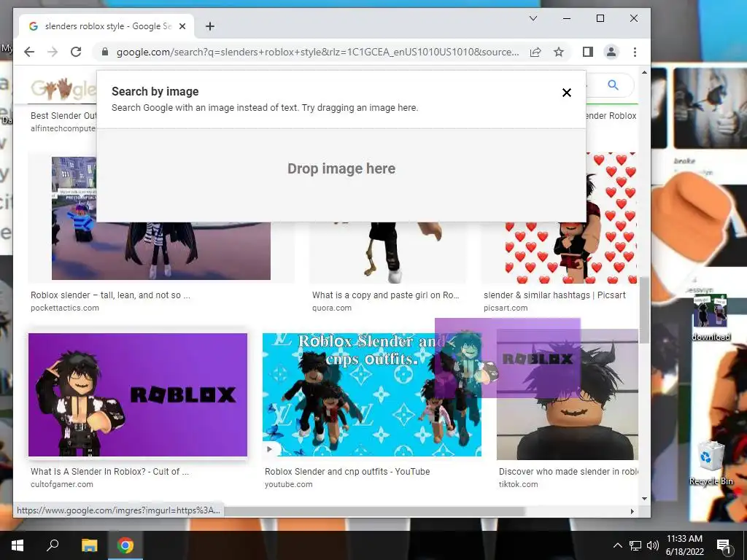Open 'What is a copy and paste girl' link
The height and width of the screenshot is (560, 747).
pos(385,295)
